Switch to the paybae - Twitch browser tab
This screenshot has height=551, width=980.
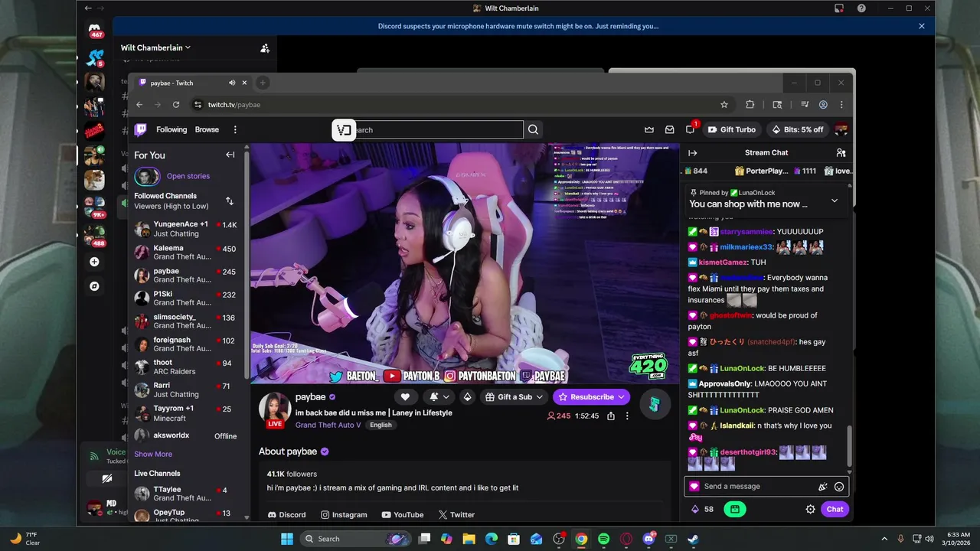pyautogui.click(x=193, y=83)
